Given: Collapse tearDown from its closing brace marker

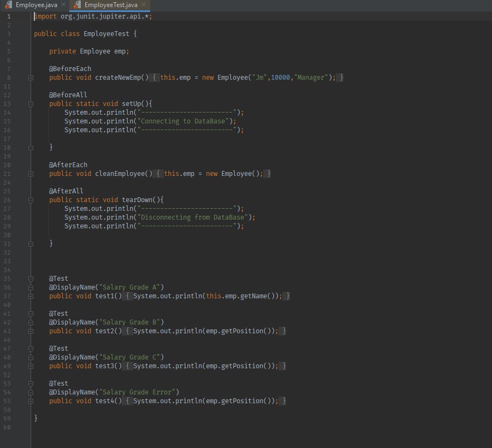Looking at the screenshot, I should [x=31, y=244].
